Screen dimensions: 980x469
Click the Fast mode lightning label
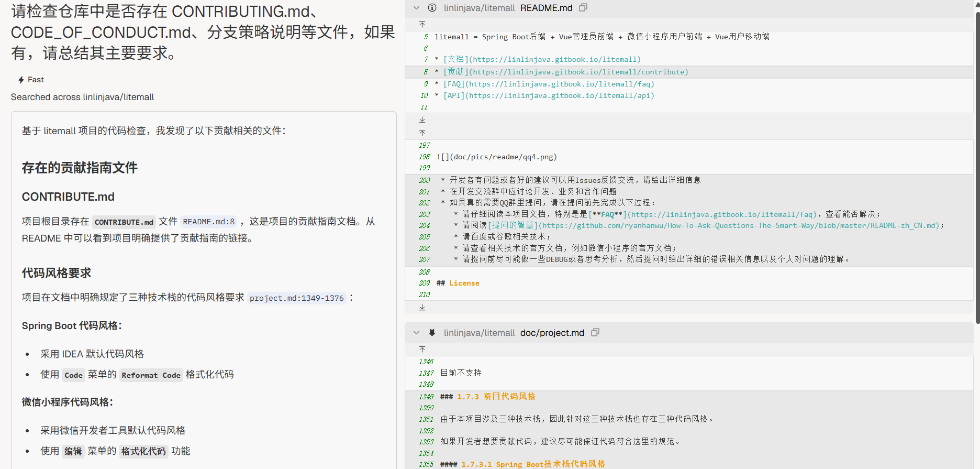(31, 80)
